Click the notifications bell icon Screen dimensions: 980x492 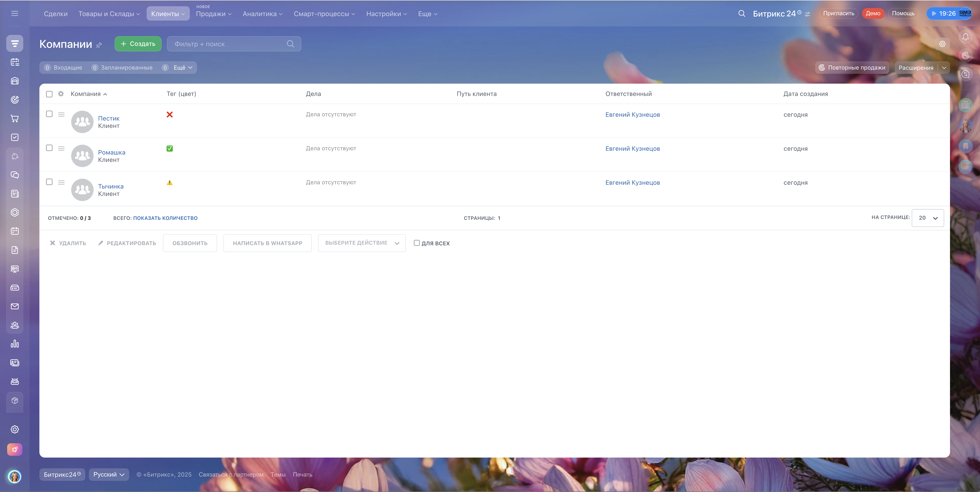click(965, 37)
